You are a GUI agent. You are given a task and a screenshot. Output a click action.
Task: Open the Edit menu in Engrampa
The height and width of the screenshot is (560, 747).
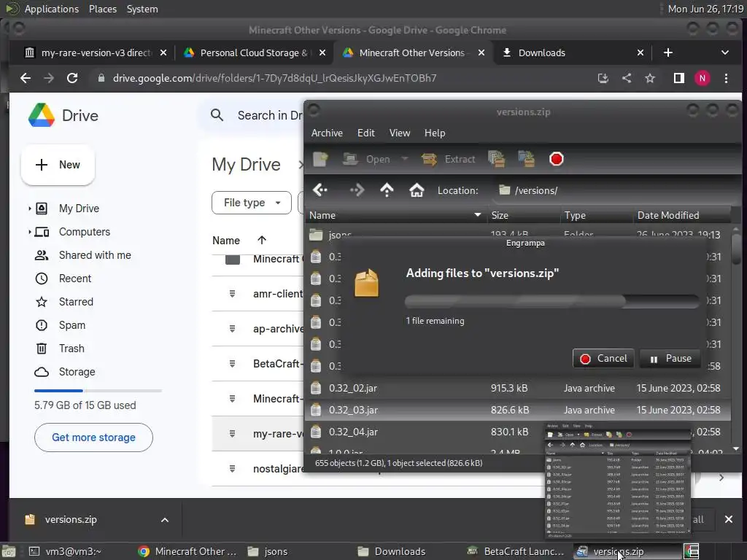point(366,133)
